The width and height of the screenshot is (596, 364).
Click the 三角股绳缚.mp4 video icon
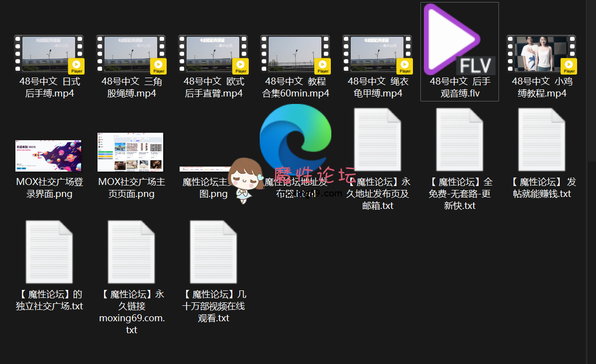(x=131, y=55)
